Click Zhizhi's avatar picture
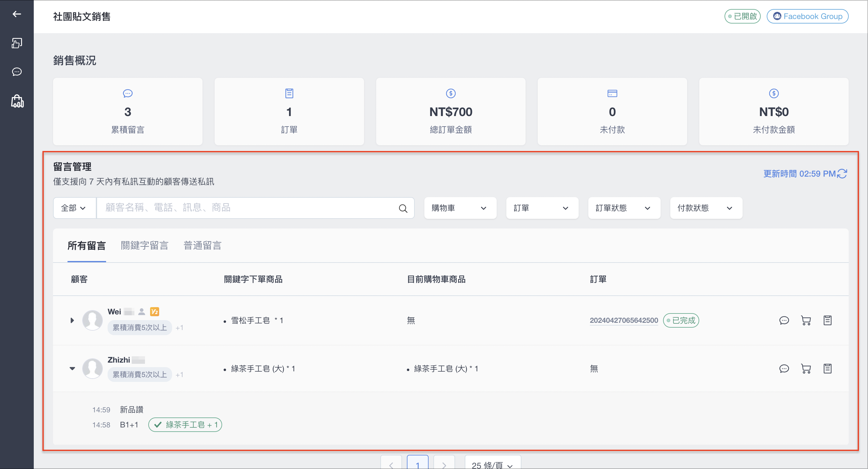Screen dimensions: 868x469 [93, 368]
